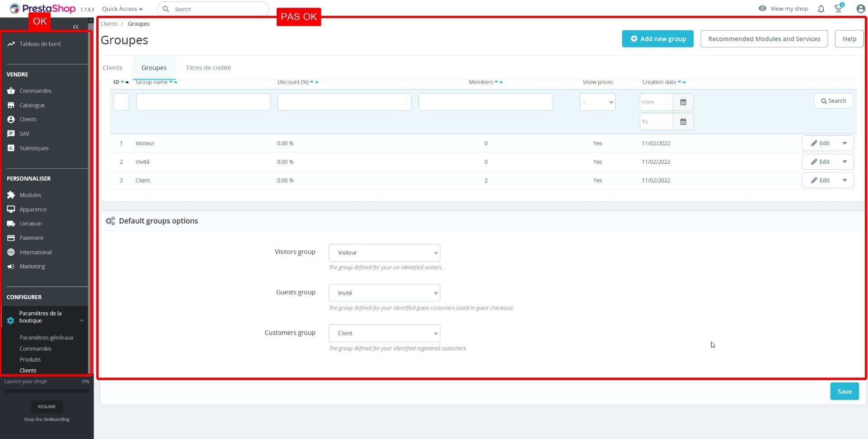Select the Groupes tab

pyautogui.click(x=154, y=68)
